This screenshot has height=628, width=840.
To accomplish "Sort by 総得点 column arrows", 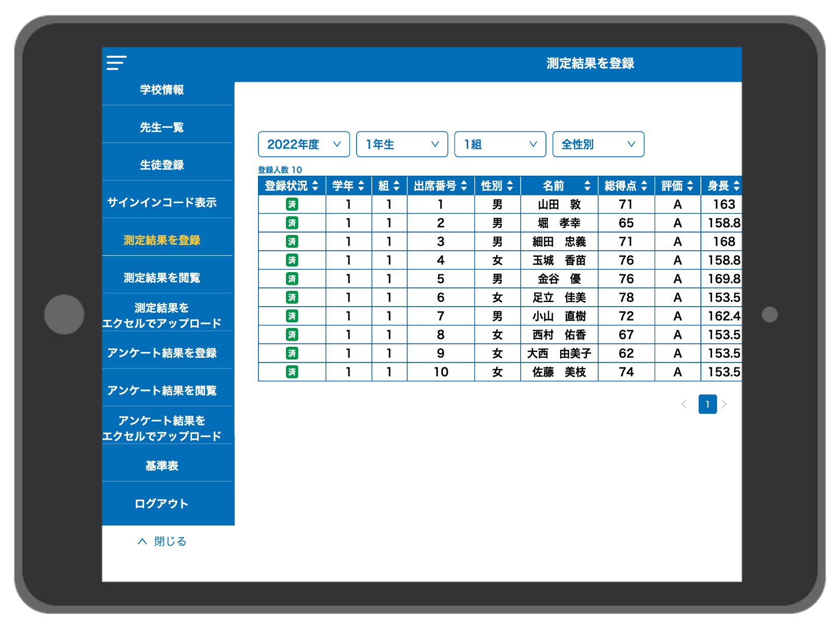I will pos(644,186).
